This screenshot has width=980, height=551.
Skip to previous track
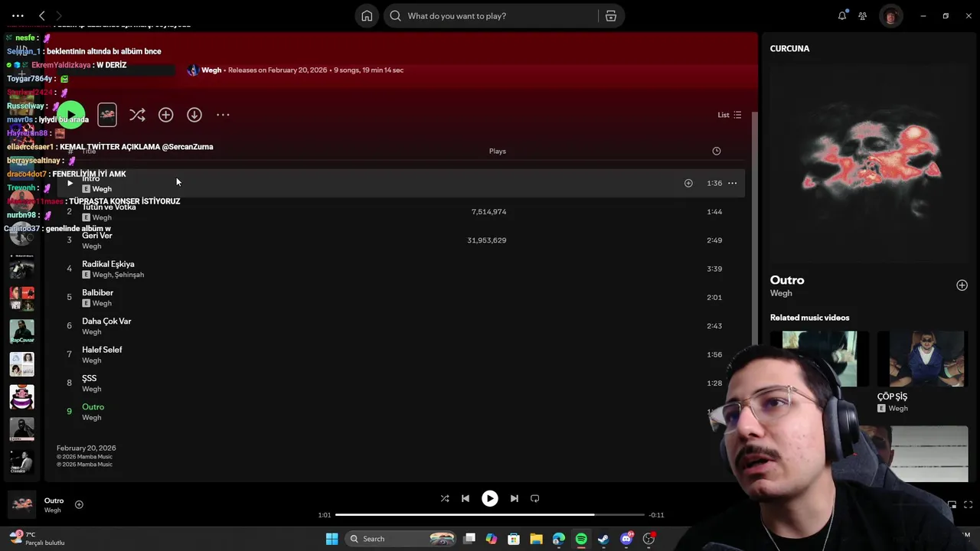tap(465, 498)
